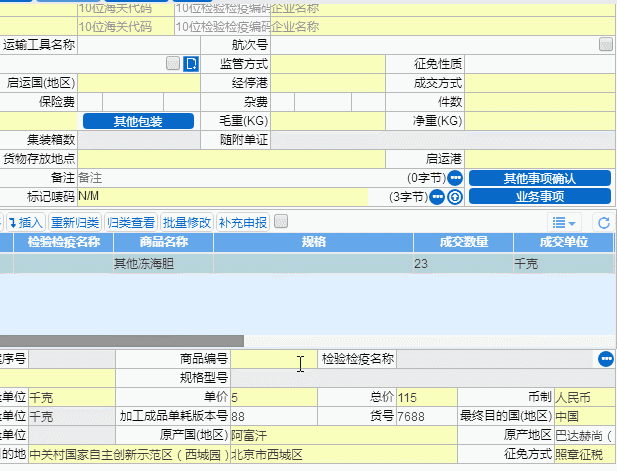617x471 pixels.
Task: Click the blue document icon beside the checkbox
Action: pyautogui.click(x=192, y=63)
